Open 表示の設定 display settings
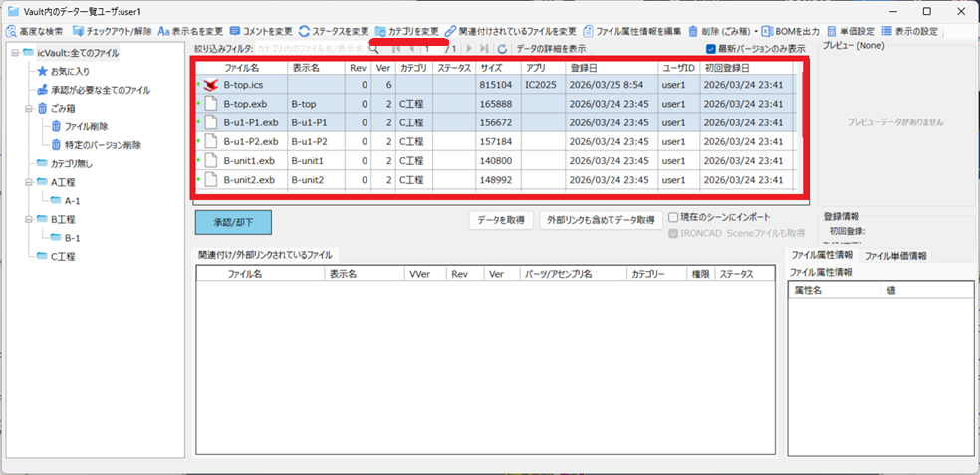The height and width of the screenshot is (475, 980). (909, 31)
